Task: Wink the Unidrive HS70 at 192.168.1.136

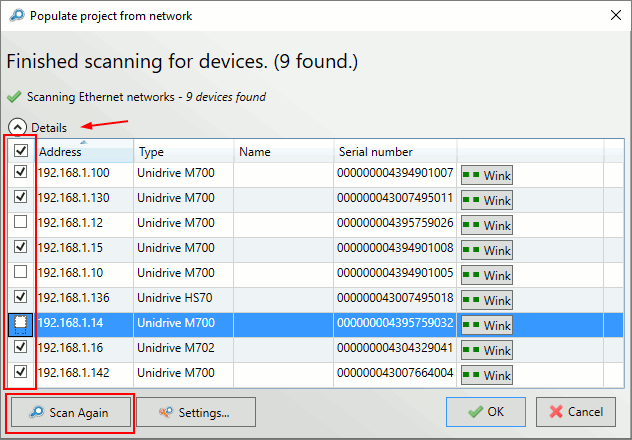Action: pos(487,300)
